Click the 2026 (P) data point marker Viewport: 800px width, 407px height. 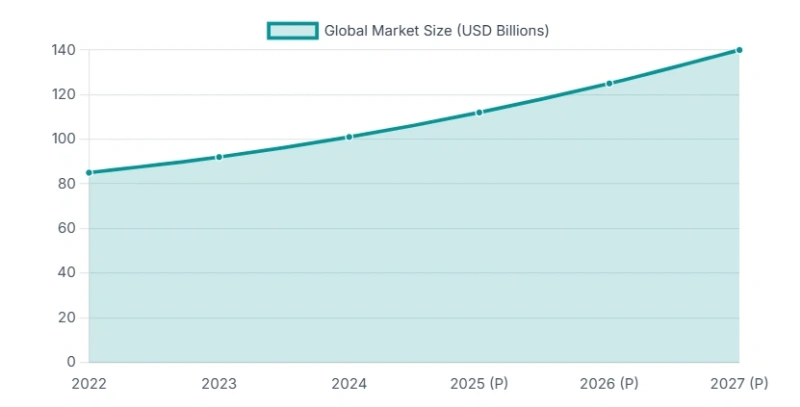tap(609, 83)
